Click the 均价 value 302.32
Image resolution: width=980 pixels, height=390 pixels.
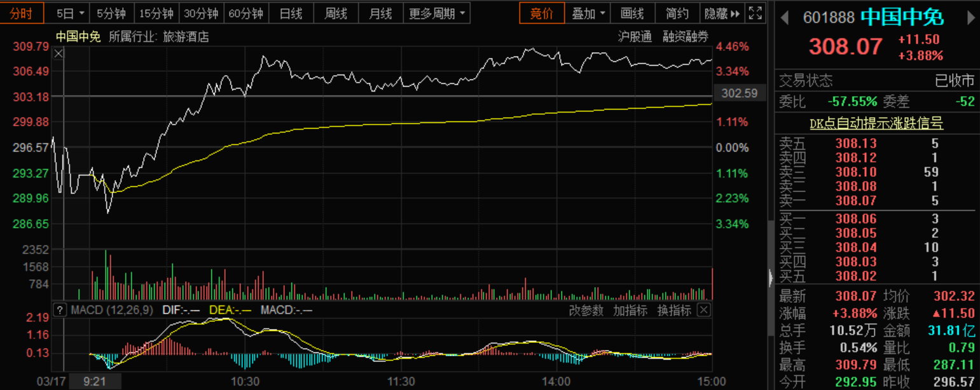954,296
